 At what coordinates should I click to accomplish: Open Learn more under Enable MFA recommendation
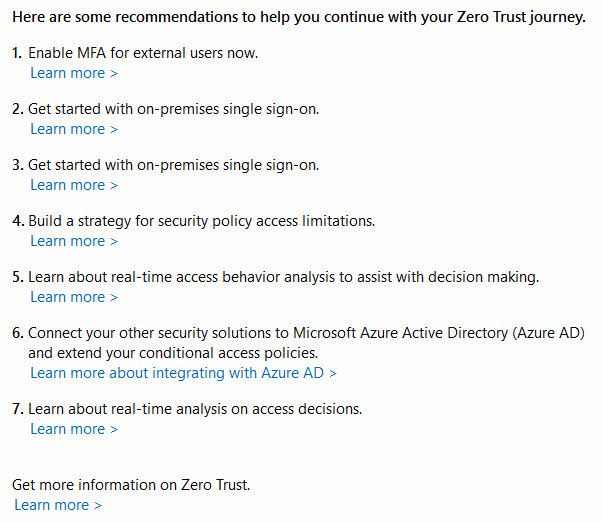(x=74, y=73)
